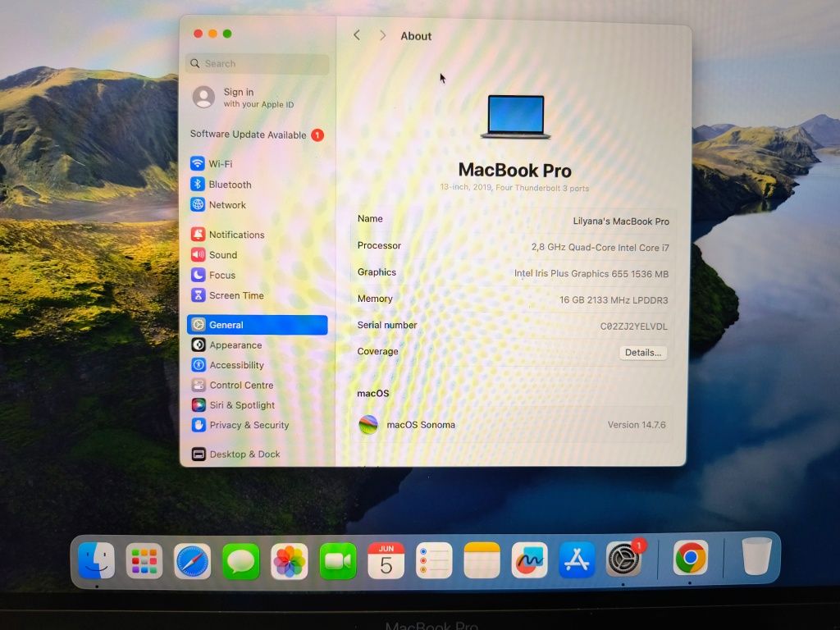Click the MacBook Pro heading
Viewport: 840px width, 630px height.
[515, 171]
